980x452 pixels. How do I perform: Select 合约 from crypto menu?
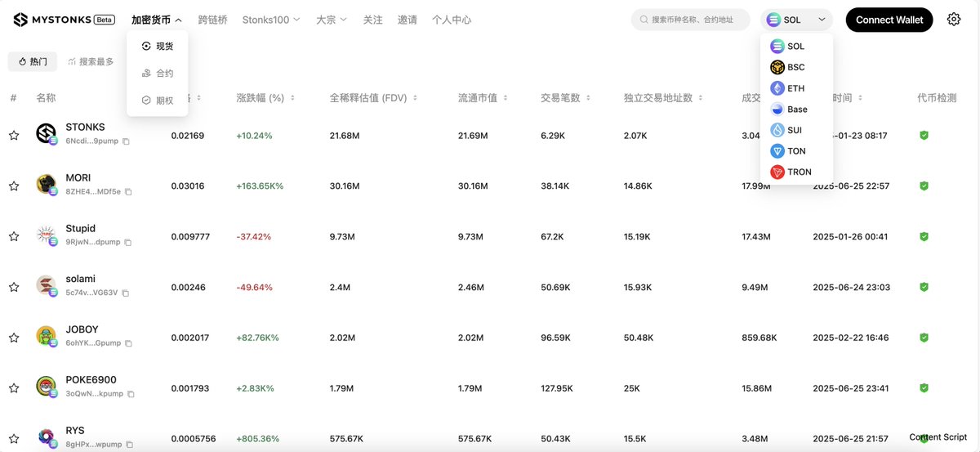pyautogui.click(x=158, y=74)
